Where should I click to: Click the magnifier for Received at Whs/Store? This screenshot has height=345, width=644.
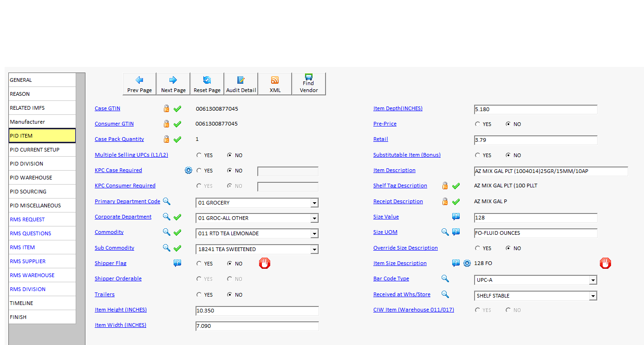tap(445, 294)
